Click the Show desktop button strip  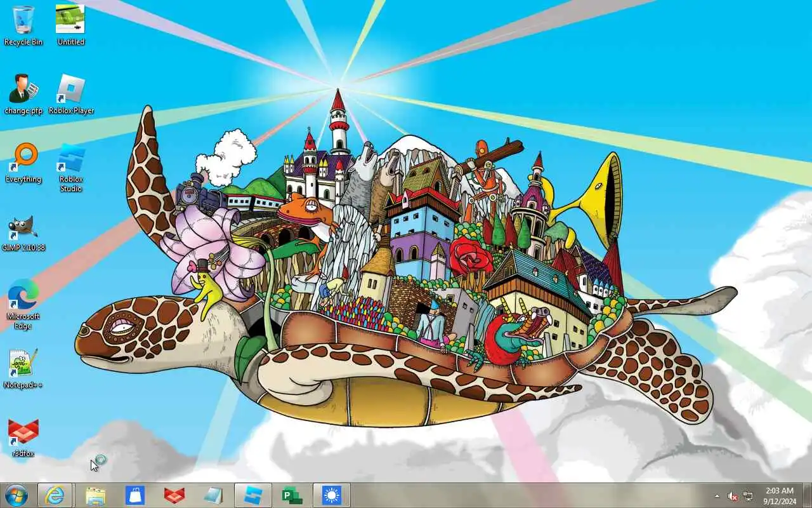coord(808,495)
